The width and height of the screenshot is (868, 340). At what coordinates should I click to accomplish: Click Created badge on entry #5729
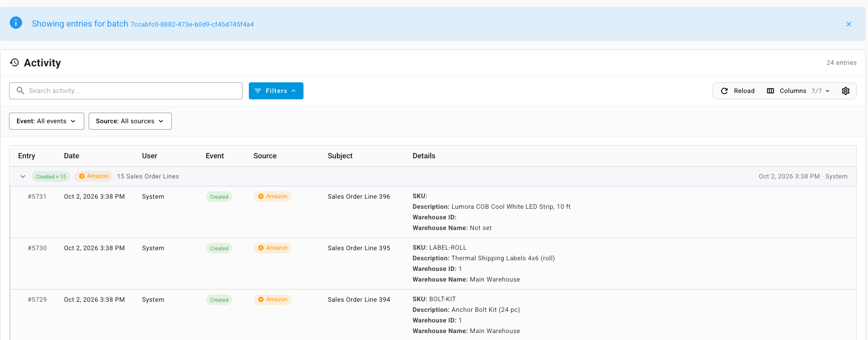point(219,300)
